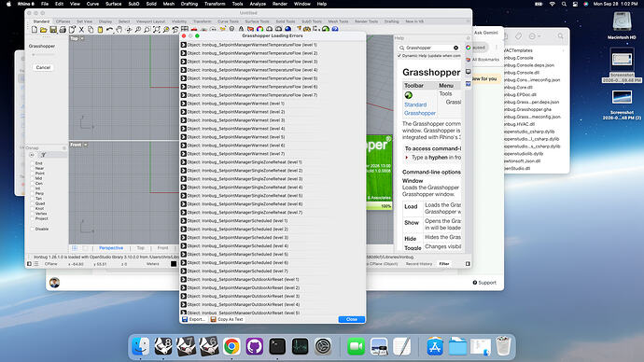Open Rhino 7 from the Dock

pos(186,346)
